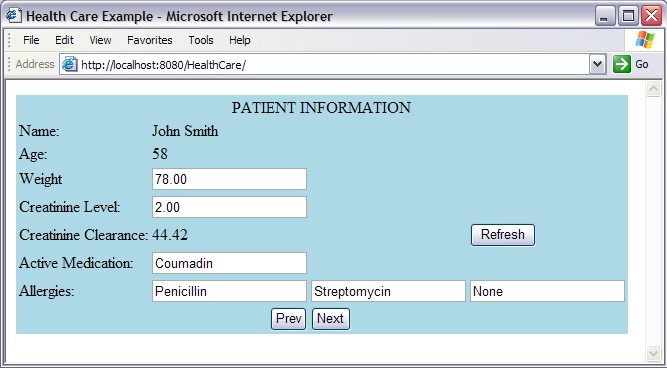667x368 pixels.
Task: Open the View menu
Action: pyautogui.click(x=100, y=40)
